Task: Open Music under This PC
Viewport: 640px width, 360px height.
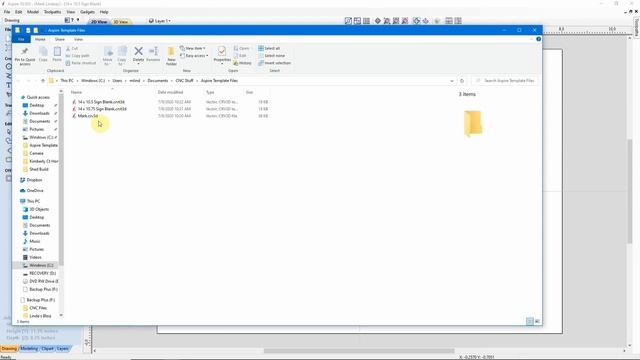Action: pyautogui.click(x=35, y=241)
